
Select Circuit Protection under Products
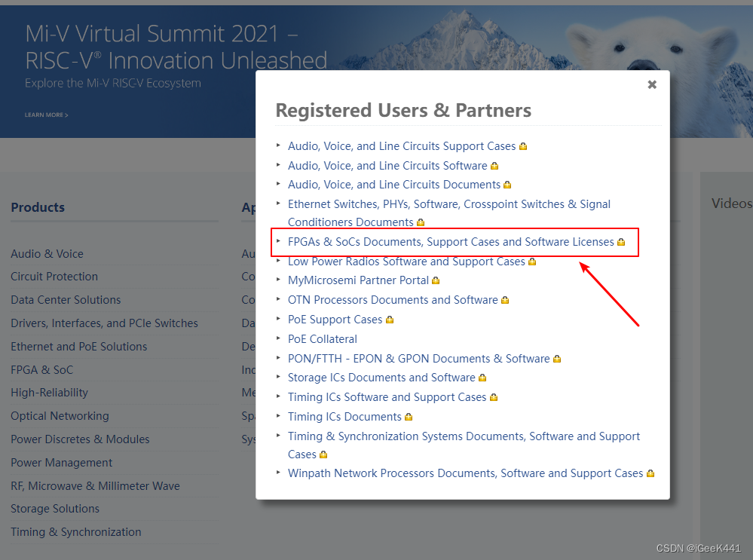54,277
